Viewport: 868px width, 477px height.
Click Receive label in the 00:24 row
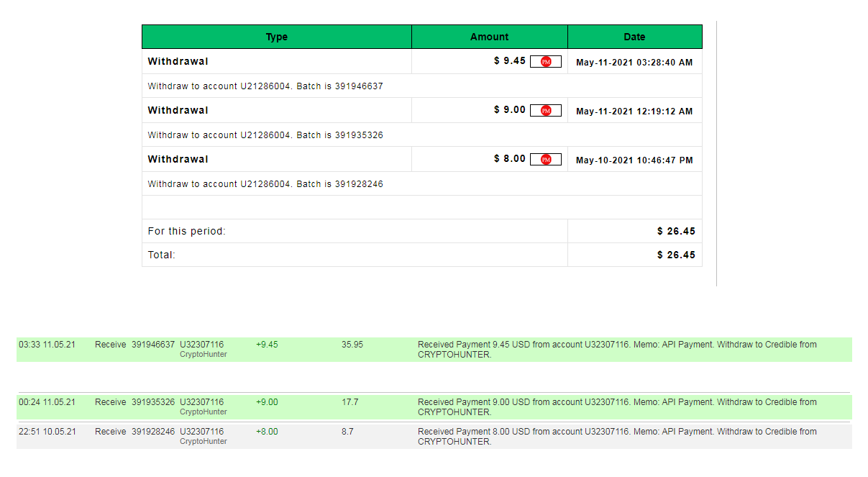(111, 402)
